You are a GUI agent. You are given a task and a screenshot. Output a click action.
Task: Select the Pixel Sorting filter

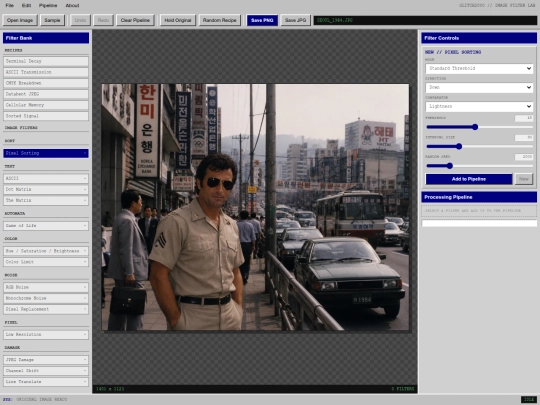point(46,153)
